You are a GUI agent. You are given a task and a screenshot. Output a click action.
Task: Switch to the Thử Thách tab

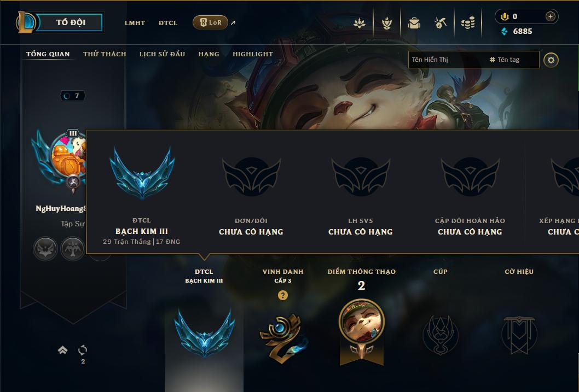pyautogui.click(x=105, y=54)
